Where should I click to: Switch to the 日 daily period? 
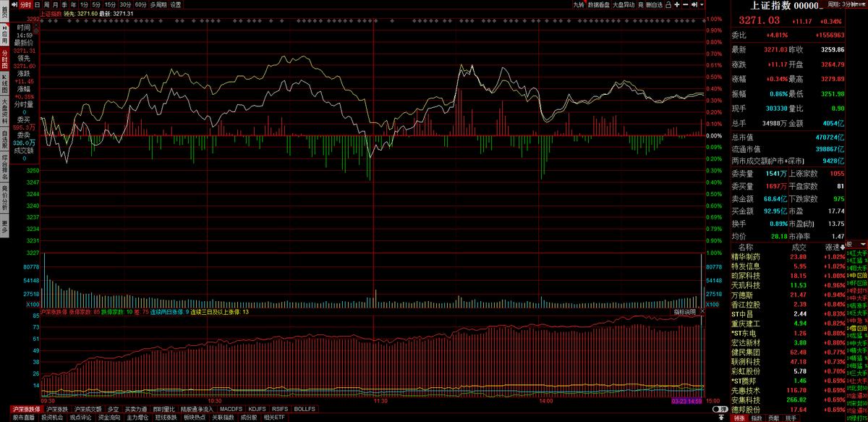[37, 4]
